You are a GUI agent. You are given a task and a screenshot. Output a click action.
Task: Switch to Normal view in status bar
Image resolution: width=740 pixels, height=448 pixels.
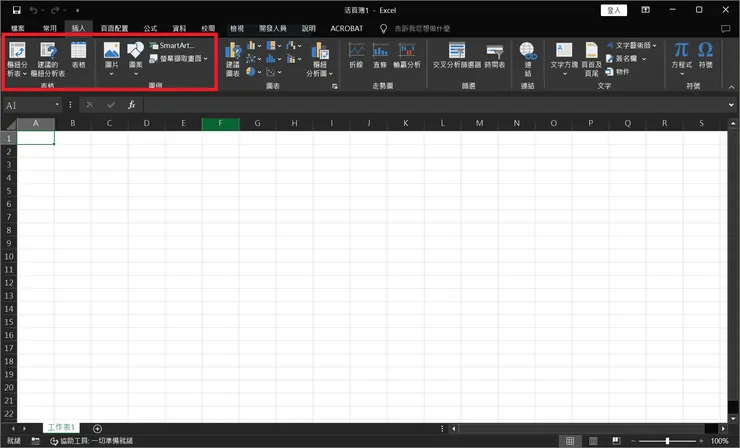pos(570,441)
